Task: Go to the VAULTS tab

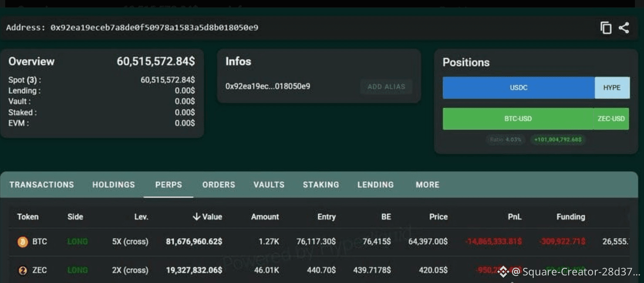Action: tap(269, 185)
